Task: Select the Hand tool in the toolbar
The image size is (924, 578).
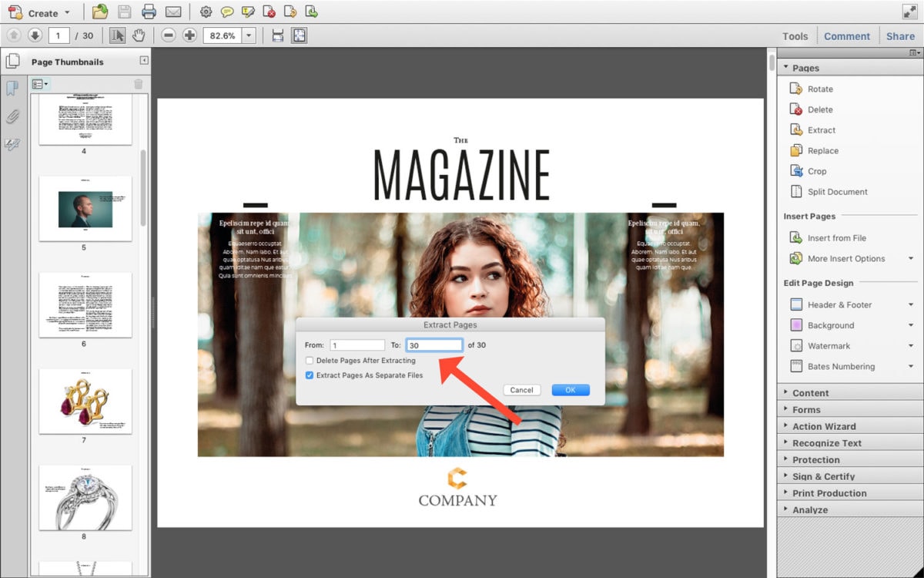Action: tap(139, 35)
